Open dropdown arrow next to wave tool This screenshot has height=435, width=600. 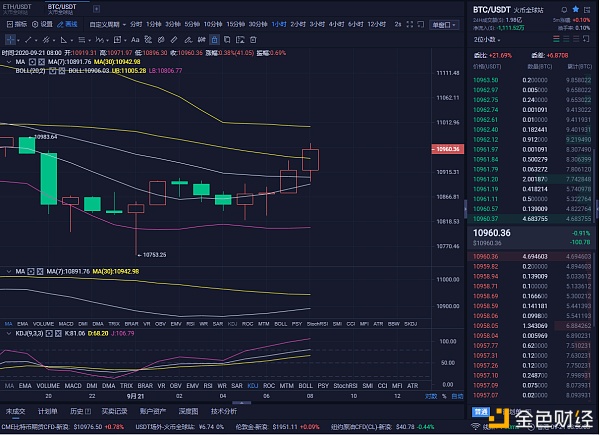(107, 40)
